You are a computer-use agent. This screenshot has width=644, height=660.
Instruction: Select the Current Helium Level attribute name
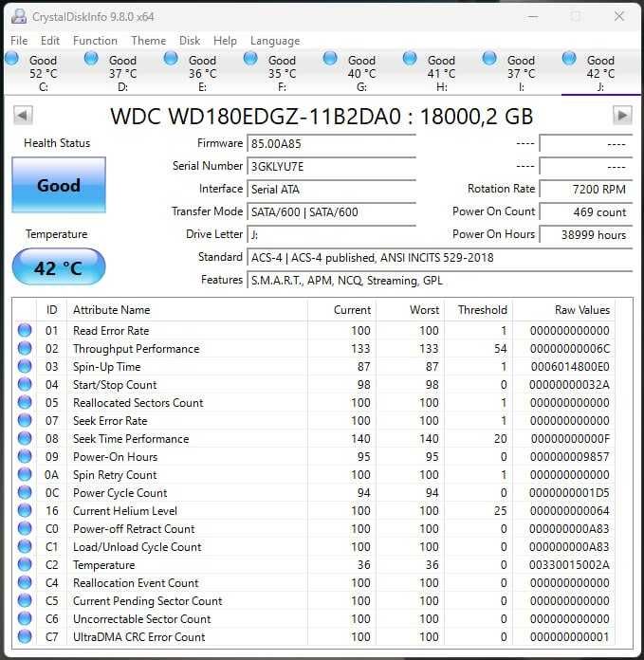pos(125,511)
